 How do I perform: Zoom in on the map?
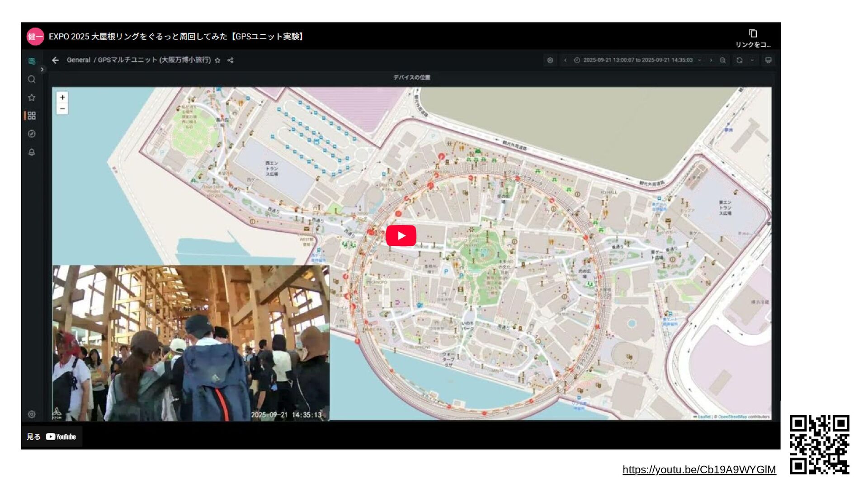pos(62,97)
